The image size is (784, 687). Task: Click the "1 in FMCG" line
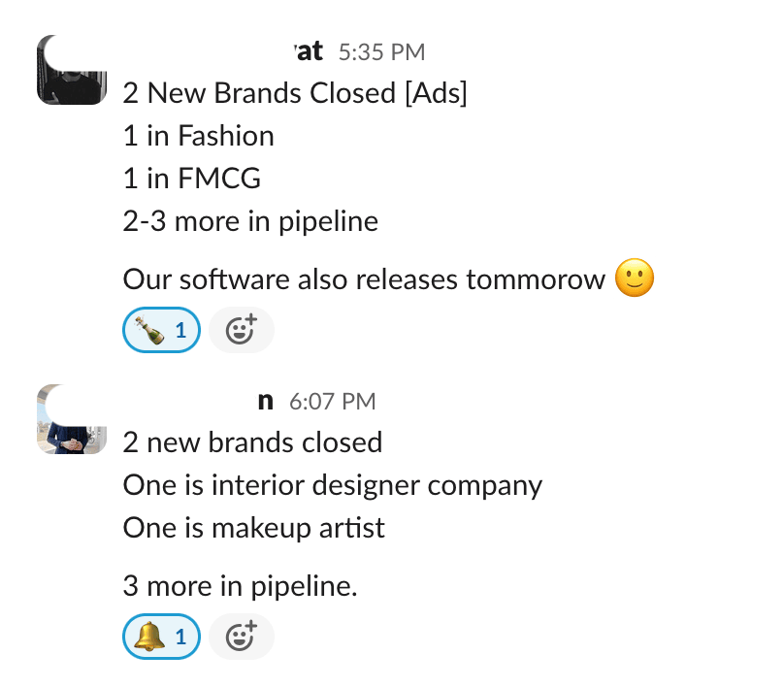point(191,179)
